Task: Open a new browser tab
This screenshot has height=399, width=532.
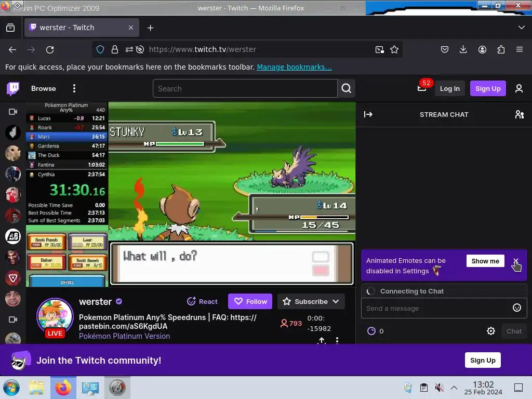Action: tap(150, 28)
